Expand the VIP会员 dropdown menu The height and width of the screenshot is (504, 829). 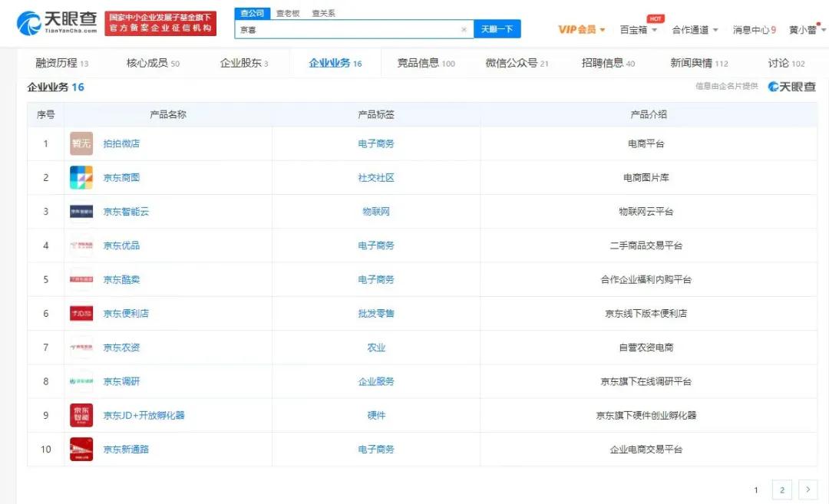tap(581, 30)
